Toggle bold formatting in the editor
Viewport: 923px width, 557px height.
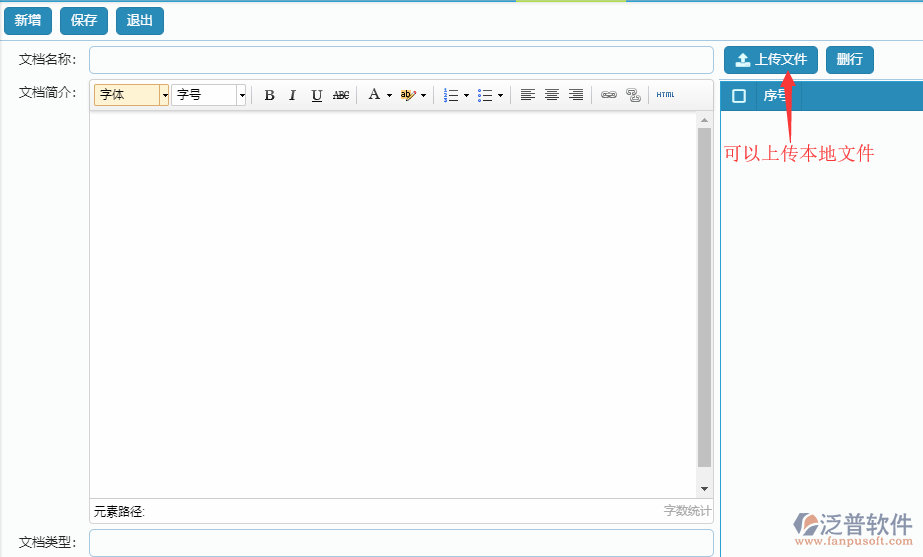tap(269, 95)
